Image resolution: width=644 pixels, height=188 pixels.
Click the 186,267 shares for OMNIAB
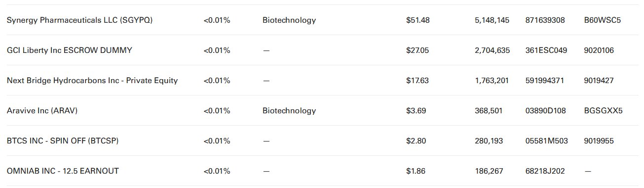pyautogui.click(x=489, y=171)
